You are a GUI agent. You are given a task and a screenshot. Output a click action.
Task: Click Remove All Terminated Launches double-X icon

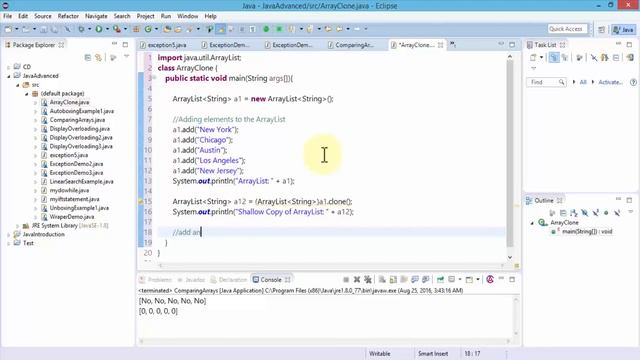(x=368, y=280)
